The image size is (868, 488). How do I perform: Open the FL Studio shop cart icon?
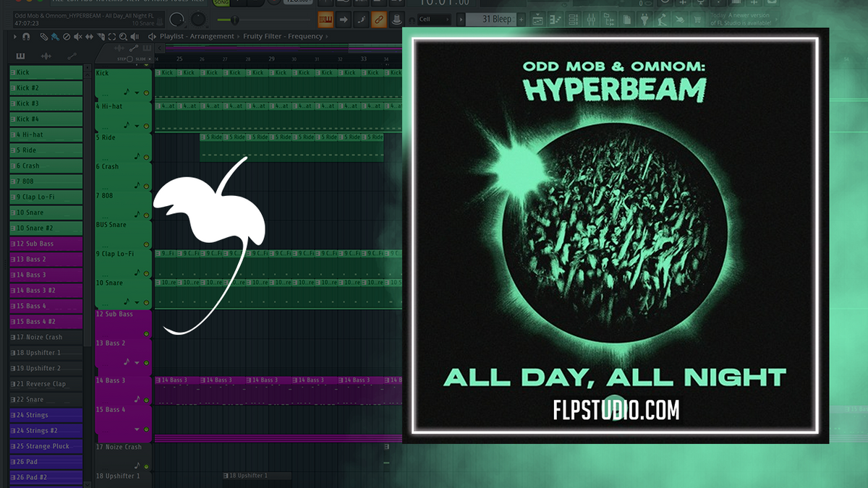click(697, 21)
